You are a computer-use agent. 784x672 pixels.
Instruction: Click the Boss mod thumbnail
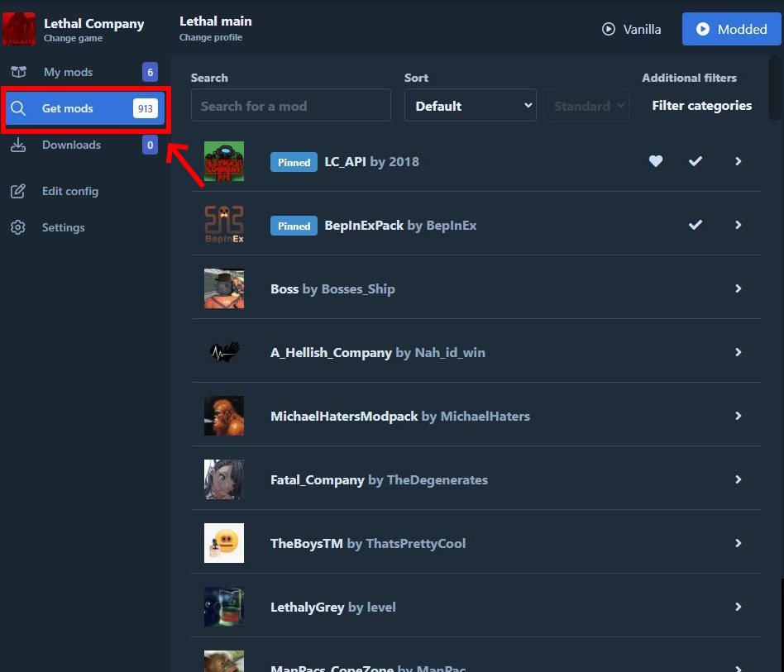pyautogui.click(x=224, y=288)
